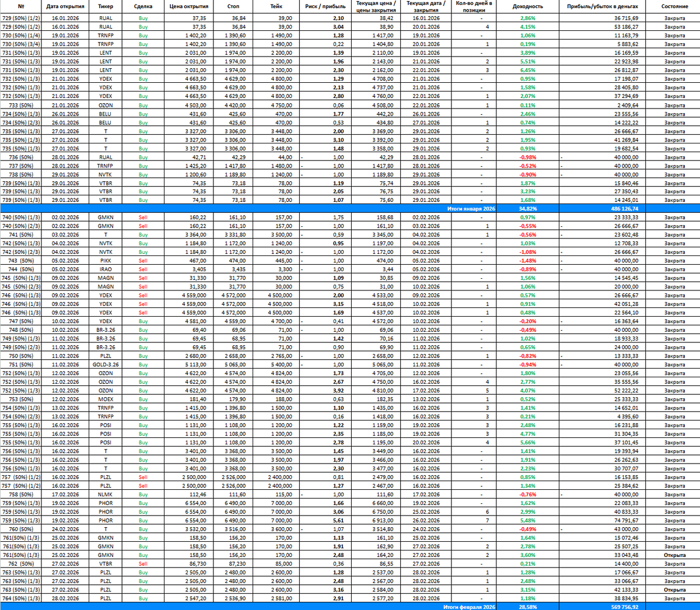The height and width of the screenshot is (610, 700).
Task: Click the "Тейк" column header
Action: [x=276, y=6]
